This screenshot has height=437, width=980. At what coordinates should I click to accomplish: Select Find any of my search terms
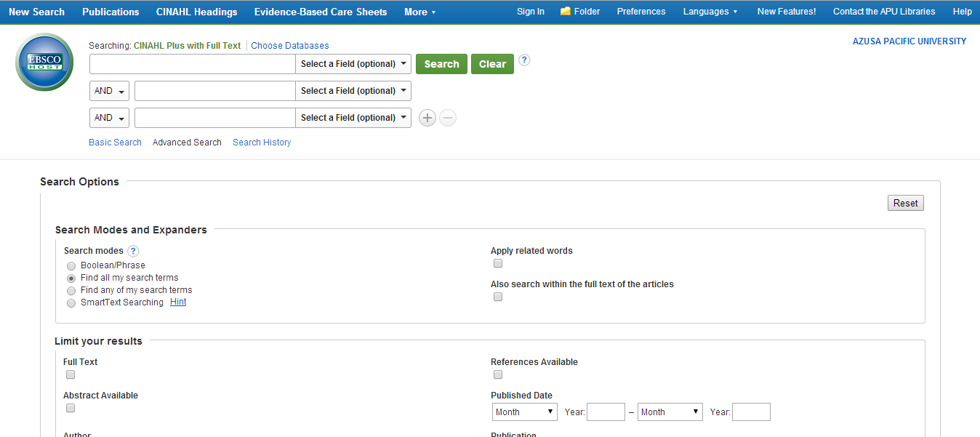[71, 291]
